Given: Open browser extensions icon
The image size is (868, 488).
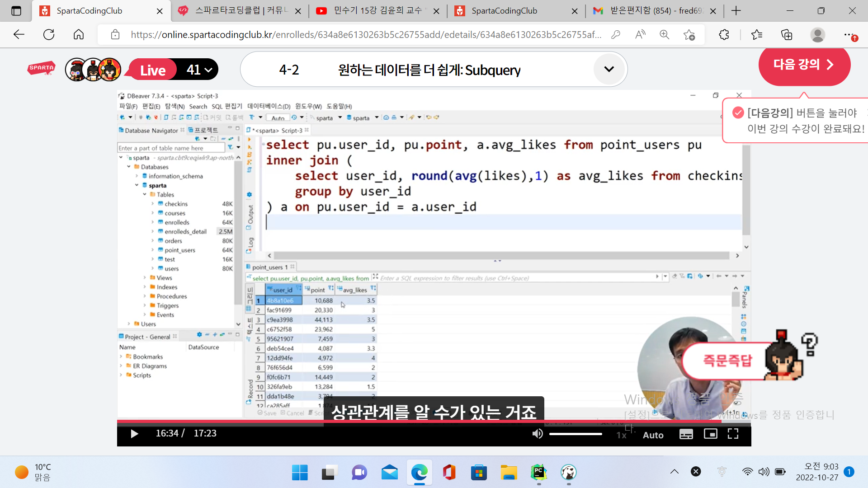Looking at the screenshot, I should click(724, 34).
